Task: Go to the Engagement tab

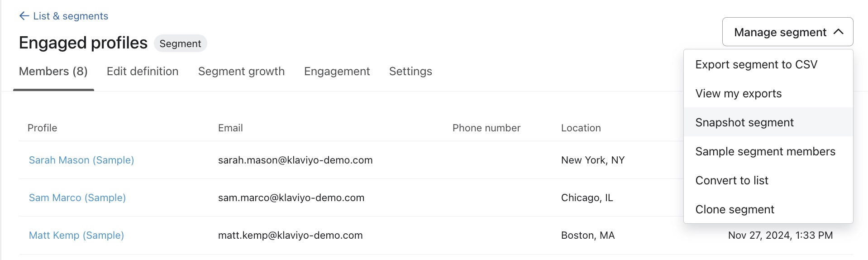Action: [337, 72]
